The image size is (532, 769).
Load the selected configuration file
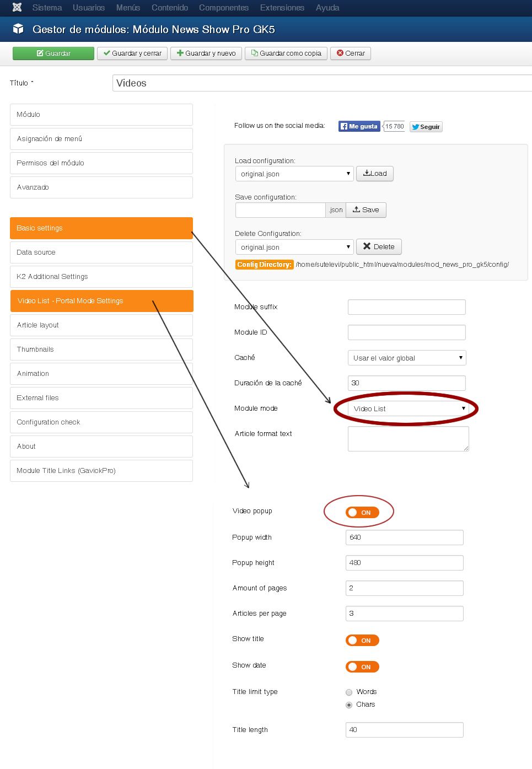coord(375,174)
